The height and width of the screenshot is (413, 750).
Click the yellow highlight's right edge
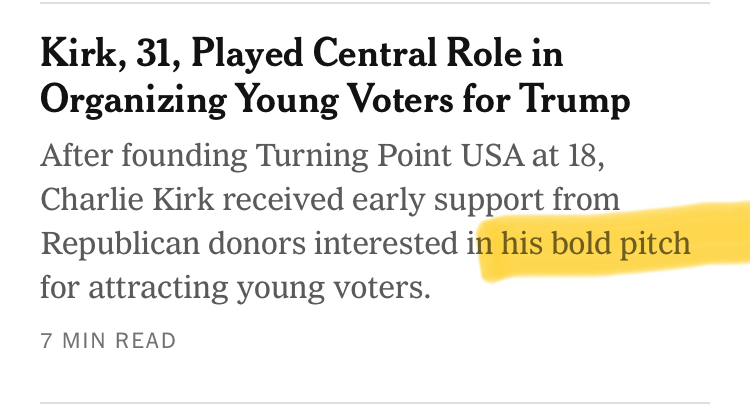pos(738,240)
